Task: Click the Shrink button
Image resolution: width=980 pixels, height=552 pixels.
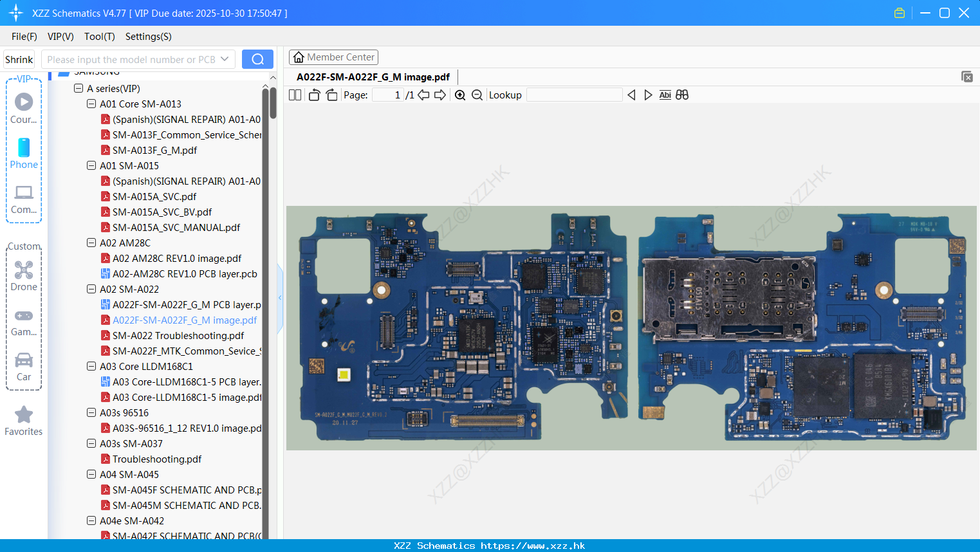Action: (19, 59)
